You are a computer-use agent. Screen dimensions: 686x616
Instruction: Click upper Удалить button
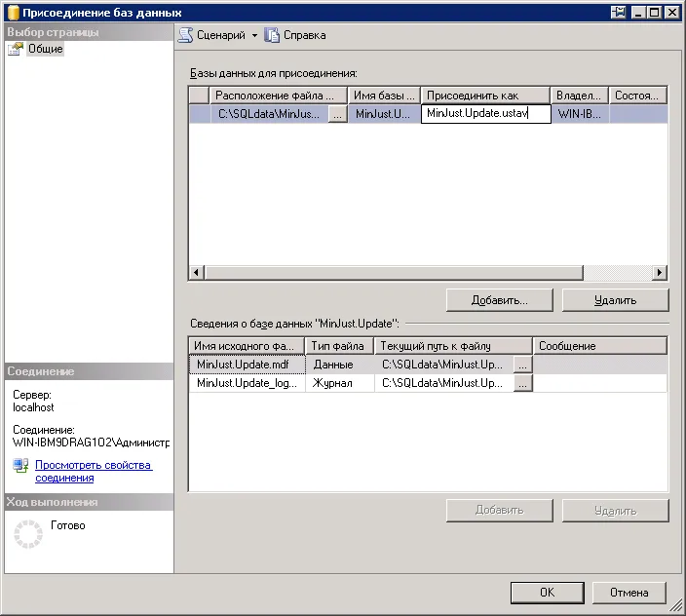point(615,300)
